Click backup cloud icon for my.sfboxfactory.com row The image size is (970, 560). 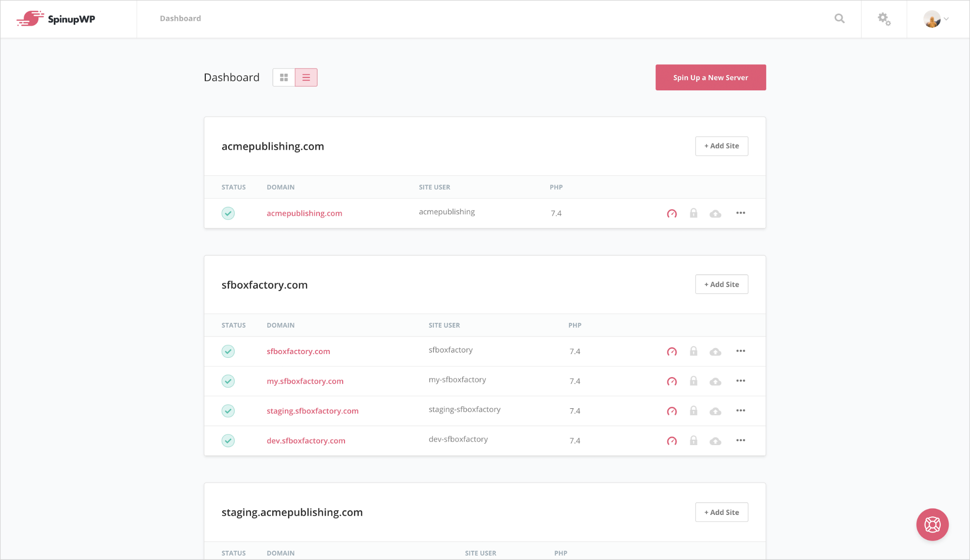(x=715, y=382)
